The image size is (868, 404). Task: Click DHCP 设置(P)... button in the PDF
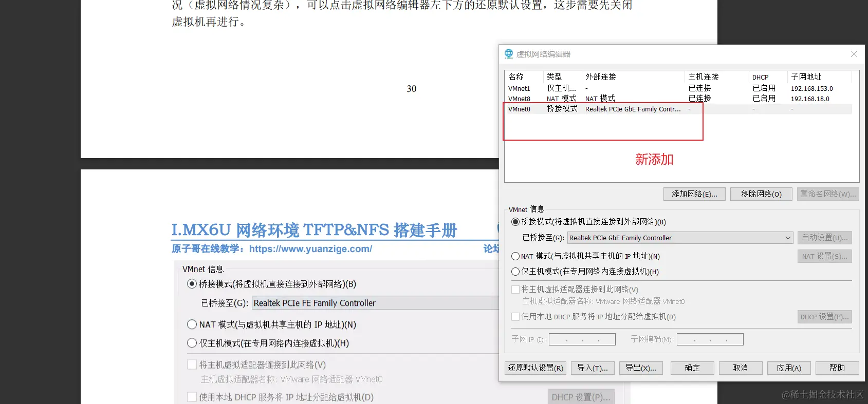click(581, 397)
